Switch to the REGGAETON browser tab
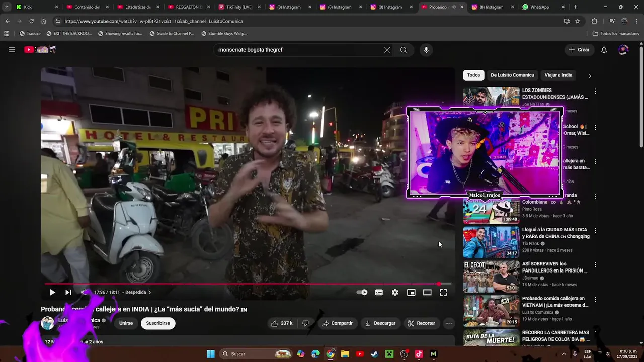This screenshot has height=362, width=644. click(188, 7)
